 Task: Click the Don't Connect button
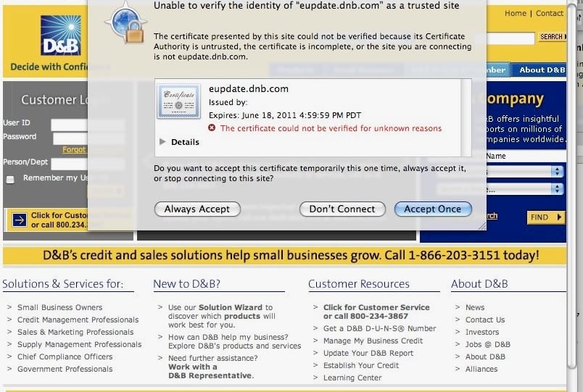click(x=342, y=209)
